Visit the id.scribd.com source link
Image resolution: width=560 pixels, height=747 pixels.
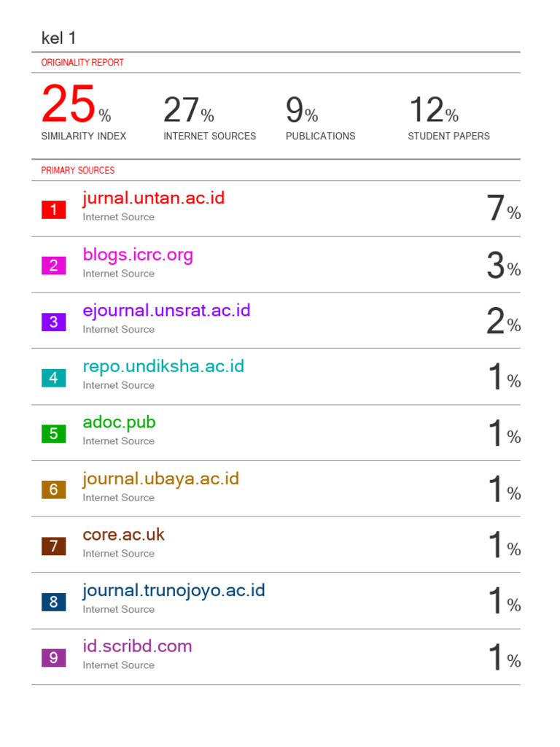(x=137, y=646)
